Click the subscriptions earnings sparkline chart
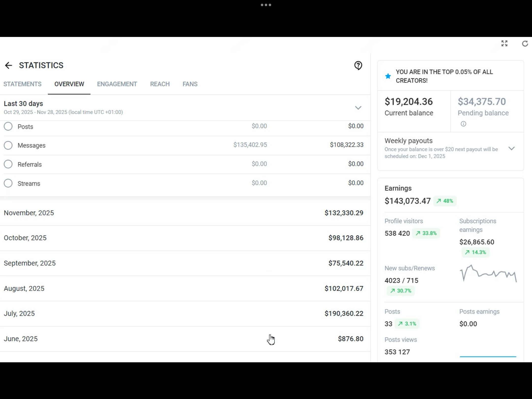This screenshot has width=532, height=399. (x=488, y=273)
